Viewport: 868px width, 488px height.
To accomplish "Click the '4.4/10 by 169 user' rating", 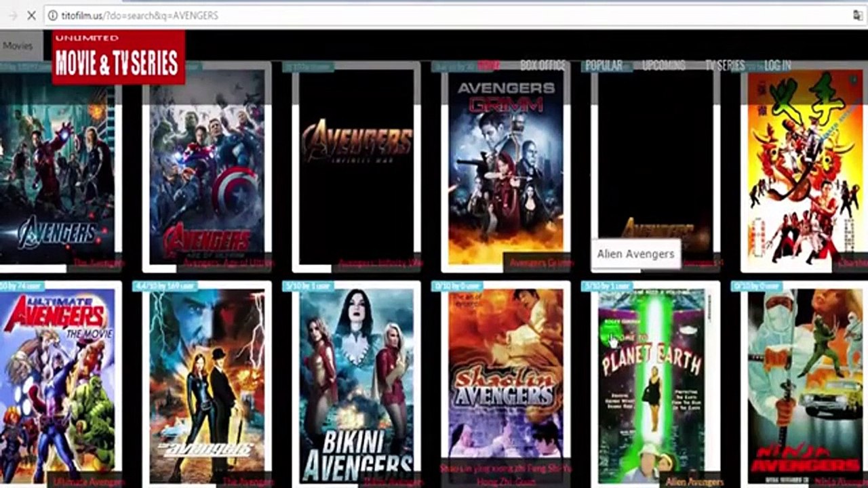I will click(x=166, y=286).
